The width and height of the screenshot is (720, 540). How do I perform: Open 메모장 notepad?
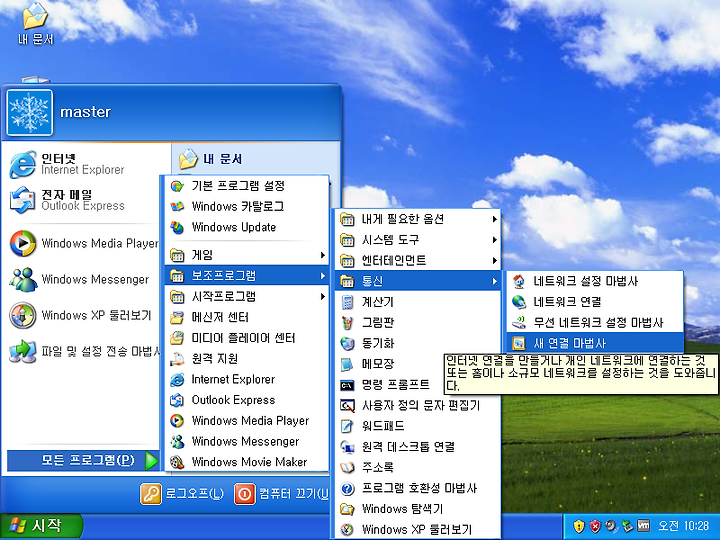(390, 364)
